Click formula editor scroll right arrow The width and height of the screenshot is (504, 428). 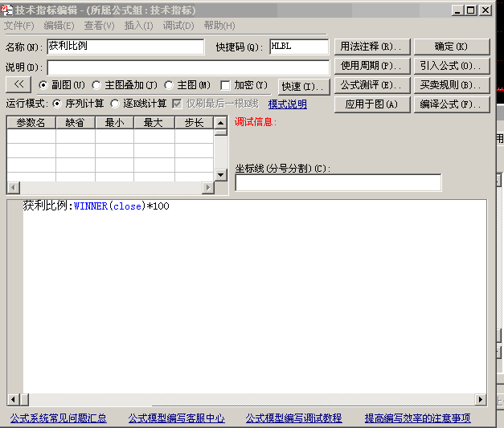(x=481, y=400)
